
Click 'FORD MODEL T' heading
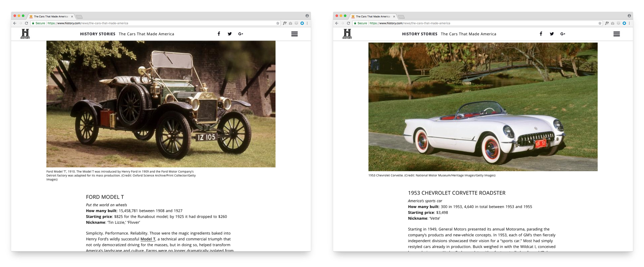(x=105, y=197)
